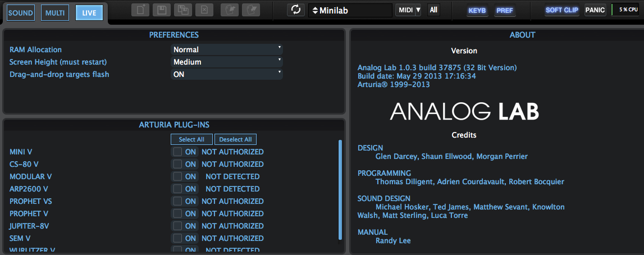The image size is (644, 255).
Task: Expand the MIDI dropdown arrow
Action: click(x=418, y=10)
